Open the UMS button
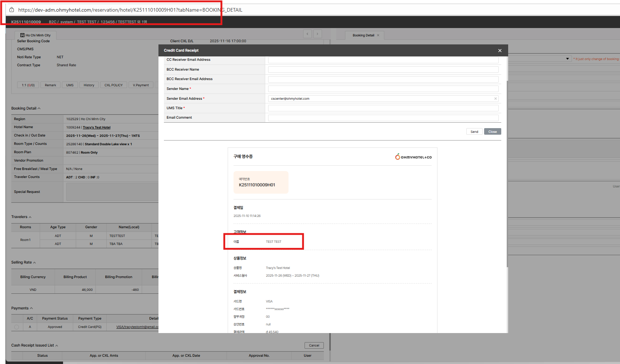 [x=70, y=85]
